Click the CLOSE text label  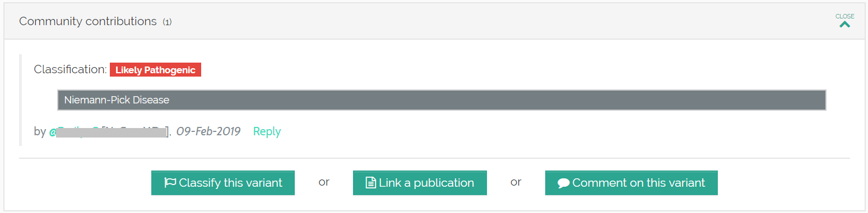[x=845, y=16]
